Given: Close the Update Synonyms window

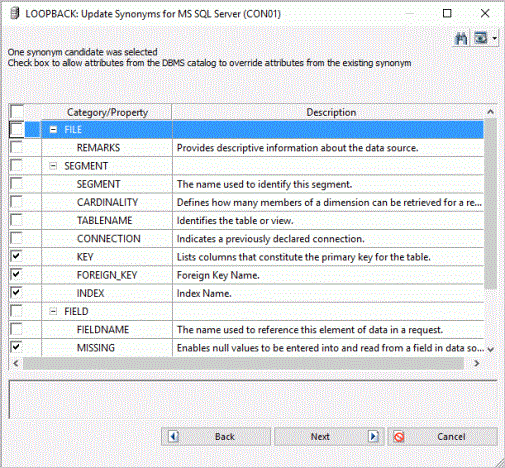Looking at the screenshot, I should click(485, 13).
